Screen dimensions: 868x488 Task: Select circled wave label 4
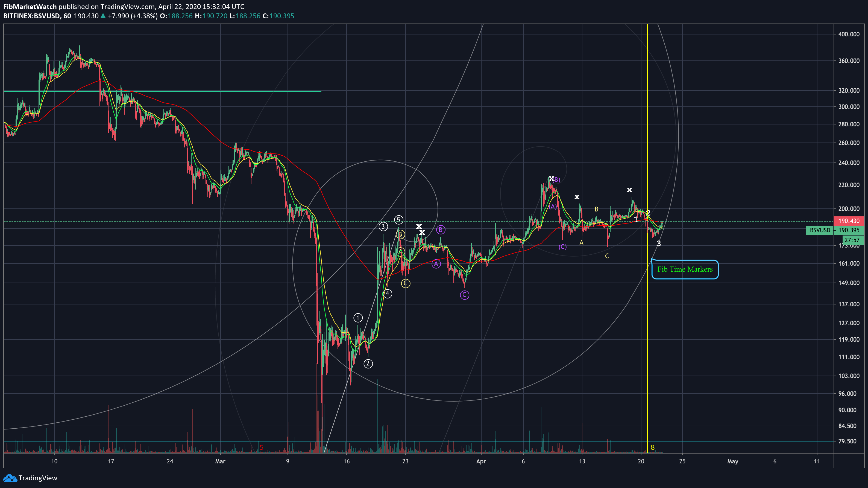(388, 294)
